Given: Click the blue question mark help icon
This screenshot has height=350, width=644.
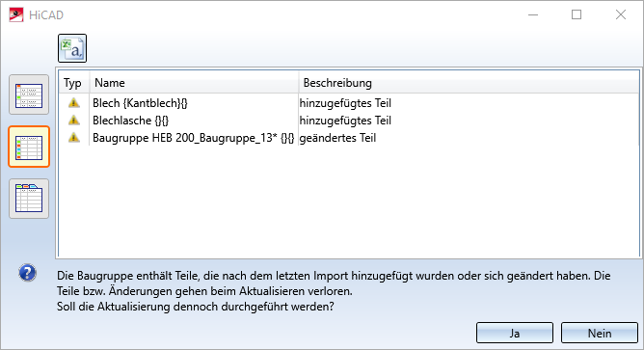Looking at the screenshot, I should click(x=28, y=273).
